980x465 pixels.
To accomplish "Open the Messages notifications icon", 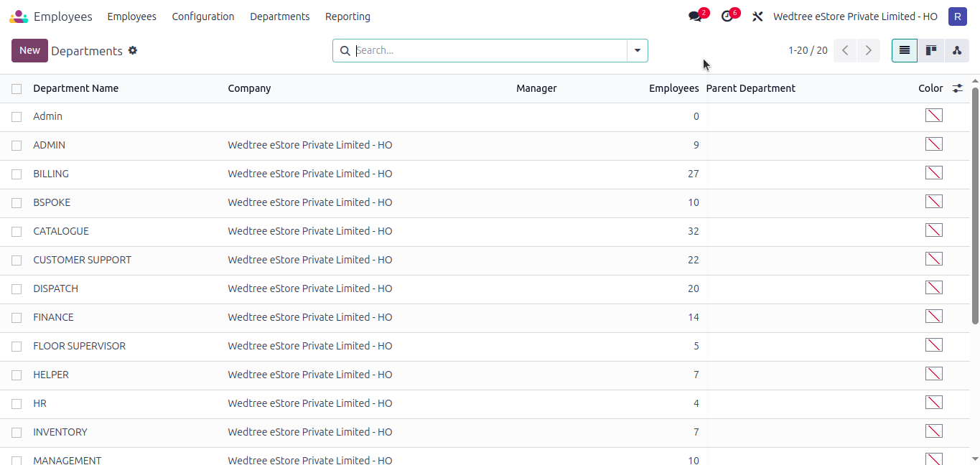I will tap(695, 16).
